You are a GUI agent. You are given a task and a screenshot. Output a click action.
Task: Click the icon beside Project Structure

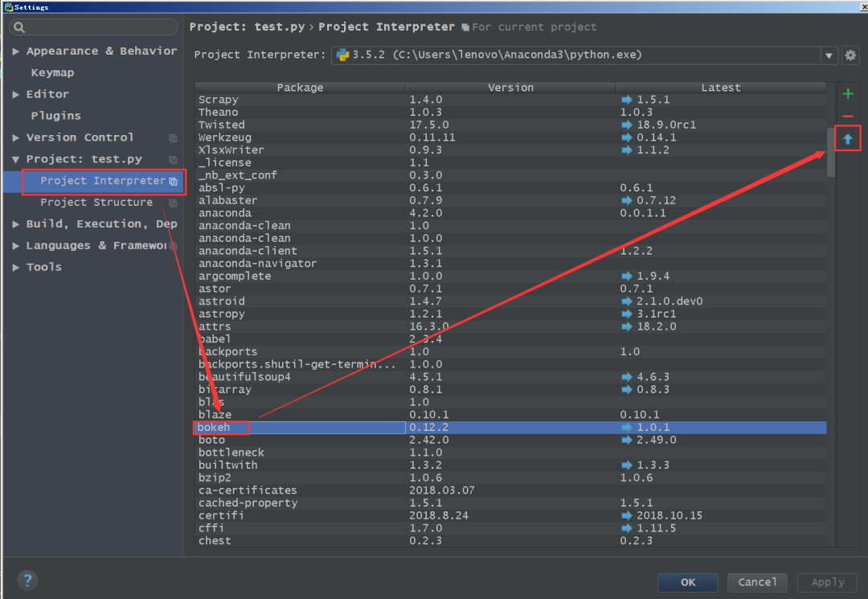[173, 203]
